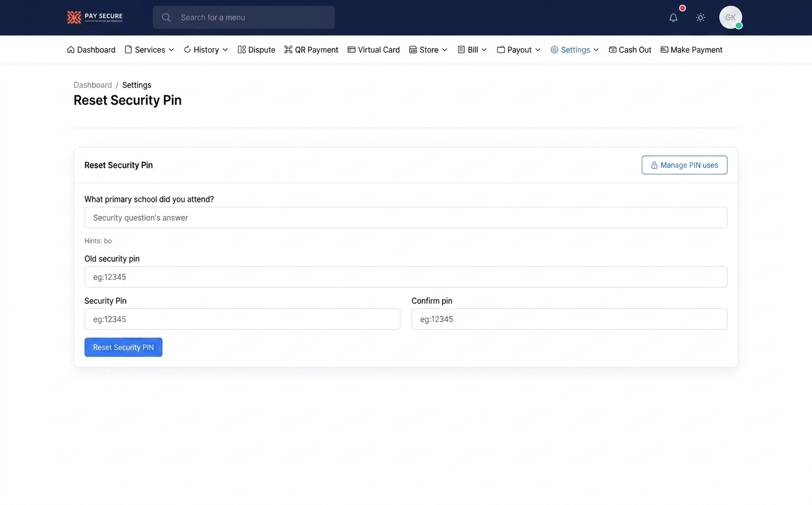
Task: Open the Dispute page
Action: pos(256,50)
